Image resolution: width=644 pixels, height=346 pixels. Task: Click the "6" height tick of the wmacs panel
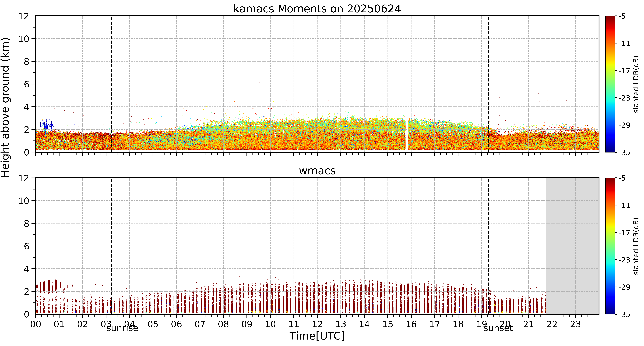click(x=26, y=246)
